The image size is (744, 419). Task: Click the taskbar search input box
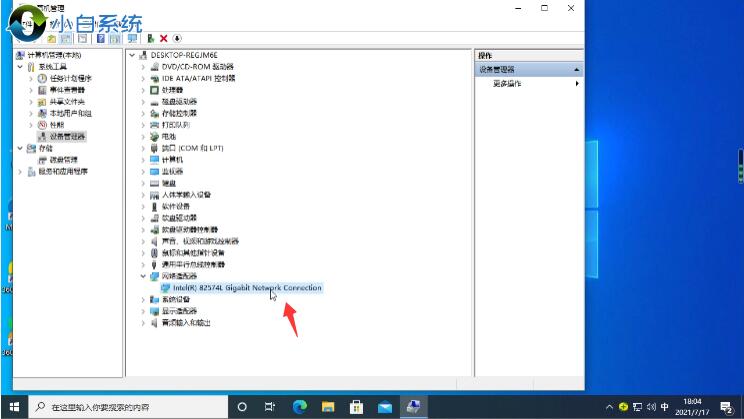coord(130,407)
